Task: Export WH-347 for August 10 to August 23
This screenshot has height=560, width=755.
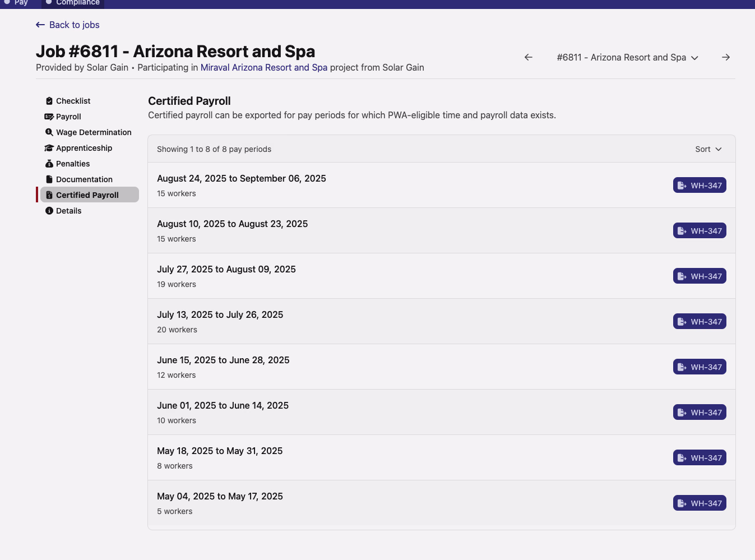Action: point(700,231)
